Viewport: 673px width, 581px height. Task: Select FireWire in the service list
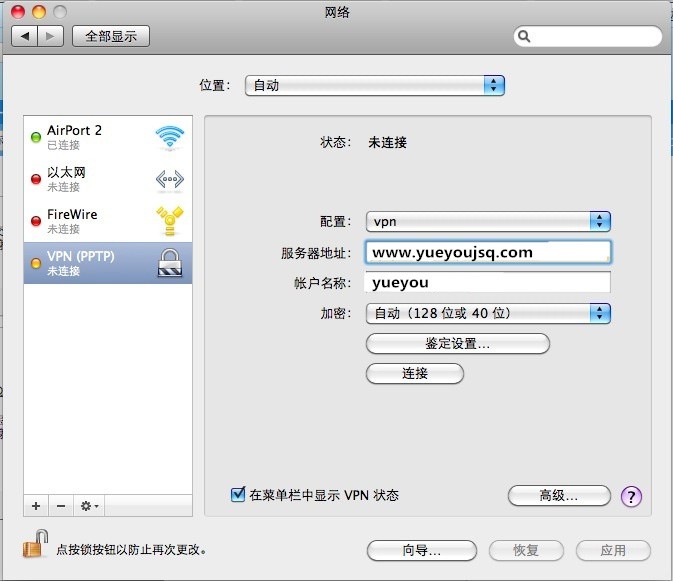pos(108,221)
